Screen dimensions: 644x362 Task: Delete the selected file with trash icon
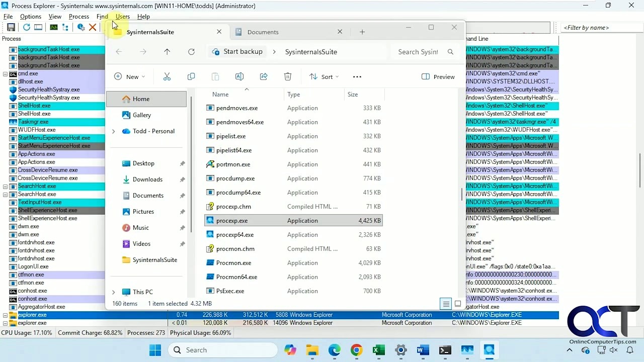(287, 76)
